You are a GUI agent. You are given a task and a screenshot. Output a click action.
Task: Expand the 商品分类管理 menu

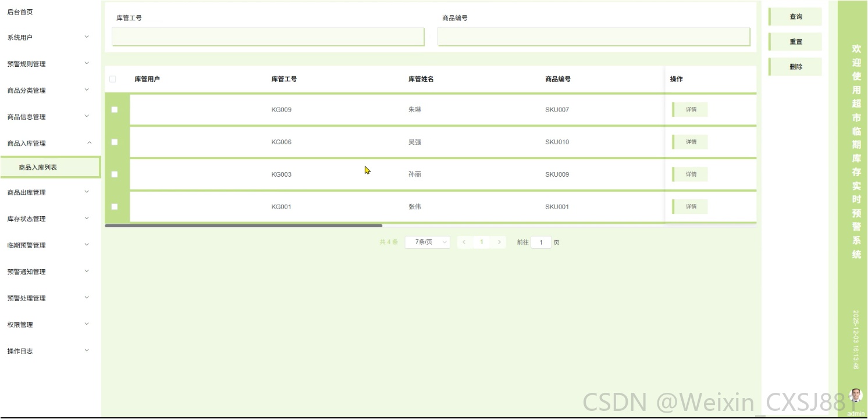click(x=50, y=90)
